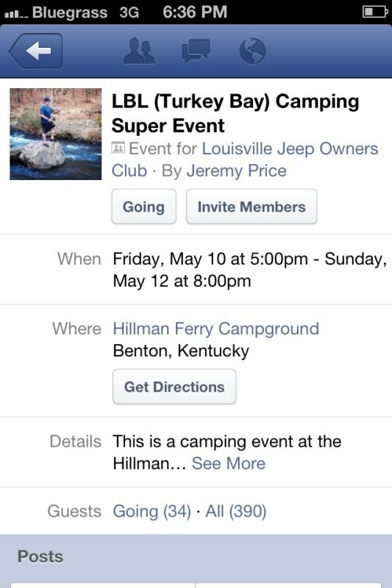Open Jeremy Price's profile link

coord(236,171)
